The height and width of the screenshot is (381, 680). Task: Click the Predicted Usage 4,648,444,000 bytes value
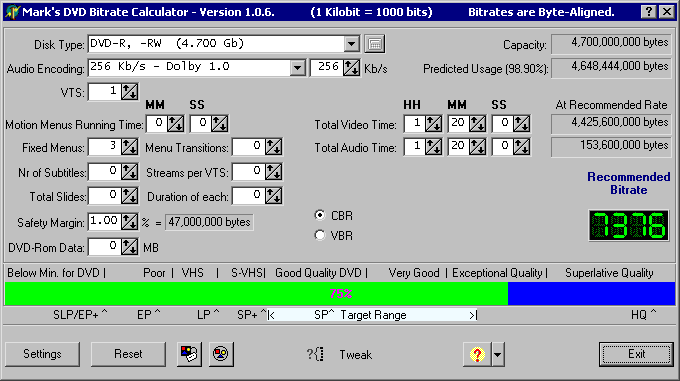[611, 68]
